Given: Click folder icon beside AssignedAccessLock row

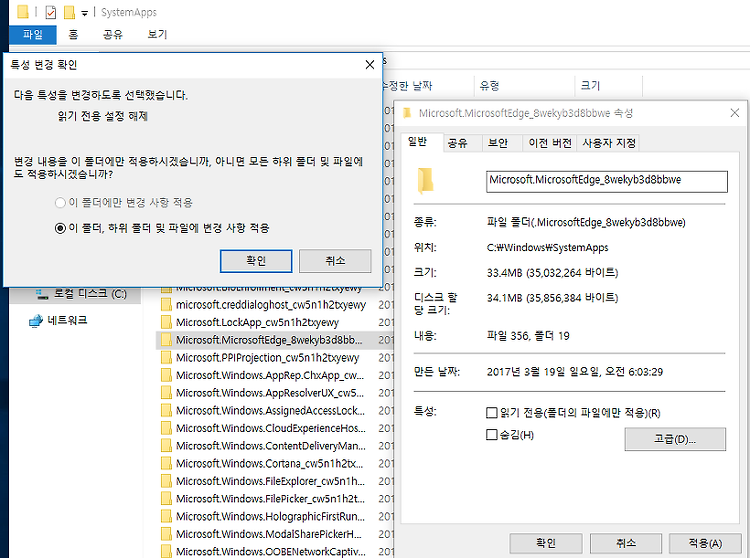Looking at the screenshot, I should (166, 411).
